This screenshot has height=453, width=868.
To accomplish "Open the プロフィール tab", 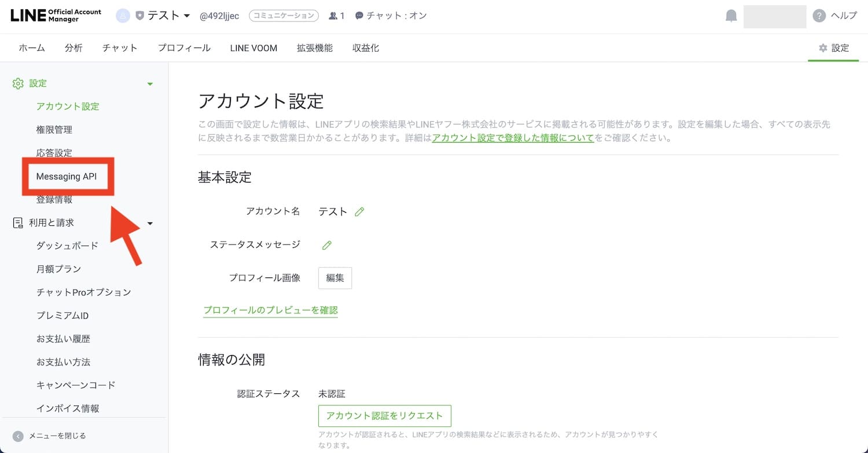I will (184, 48).
